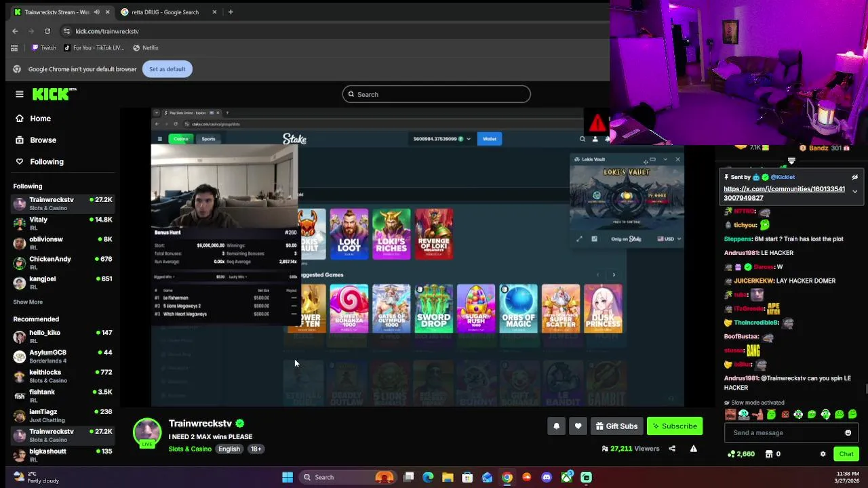This screenshot has height=488, width=868.
Task: Open kangjoel channel in Following list
Action: tap(62, 282)
